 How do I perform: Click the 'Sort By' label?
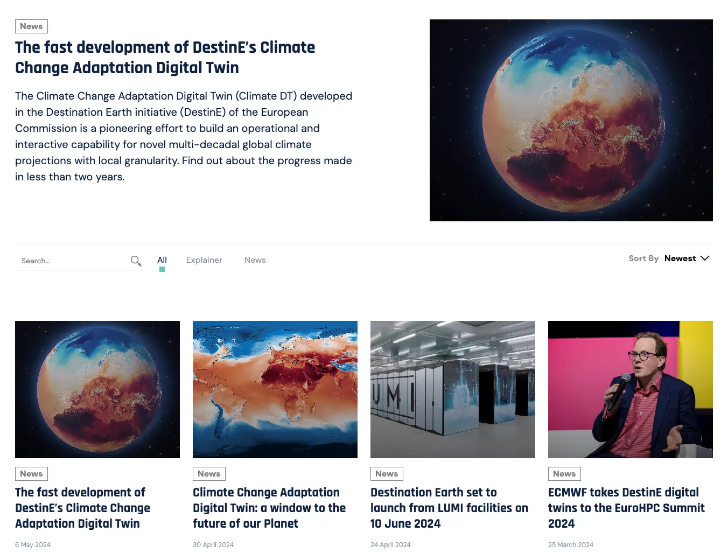point(643,258)
